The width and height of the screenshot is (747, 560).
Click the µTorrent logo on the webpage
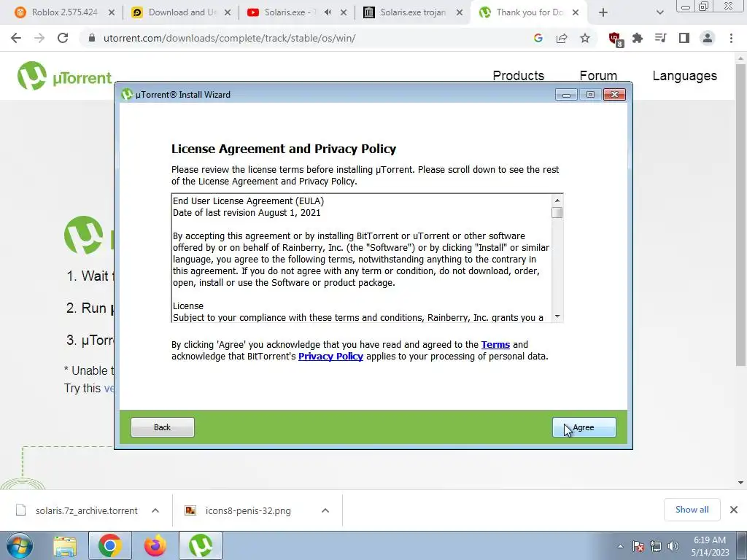(64, 76)
